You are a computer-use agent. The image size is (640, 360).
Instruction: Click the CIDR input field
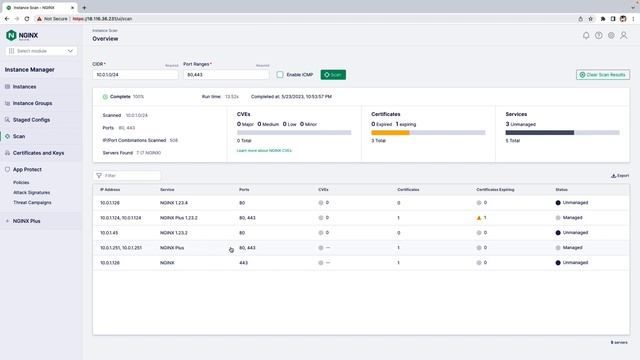pyautogui.click(x=136, y=75)
